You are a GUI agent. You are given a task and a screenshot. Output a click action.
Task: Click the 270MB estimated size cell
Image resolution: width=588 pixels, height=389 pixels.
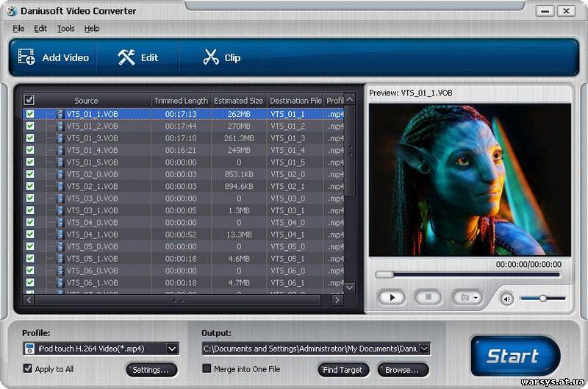[x=239, y=126]
